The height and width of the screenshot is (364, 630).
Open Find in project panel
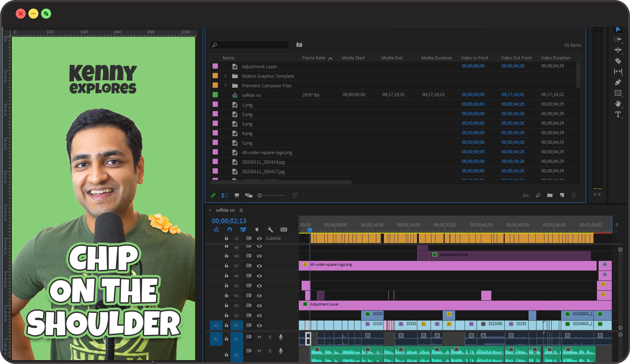coord(538,195)
